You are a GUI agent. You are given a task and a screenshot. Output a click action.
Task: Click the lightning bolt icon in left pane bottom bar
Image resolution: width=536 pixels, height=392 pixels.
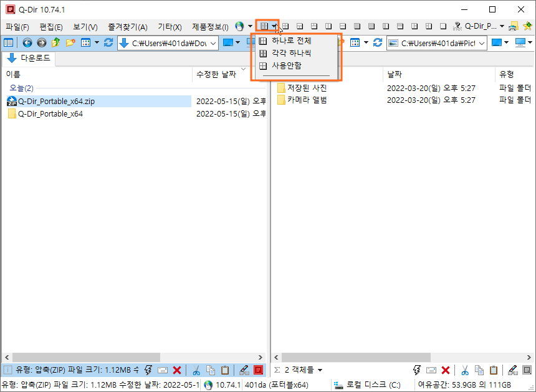click(148, 370)
